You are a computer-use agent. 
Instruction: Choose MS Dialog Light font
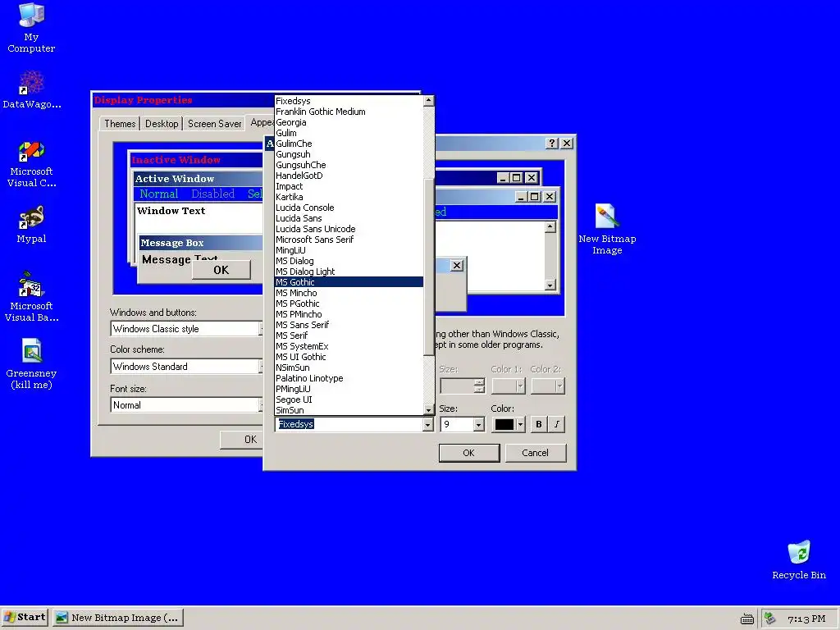349,272
